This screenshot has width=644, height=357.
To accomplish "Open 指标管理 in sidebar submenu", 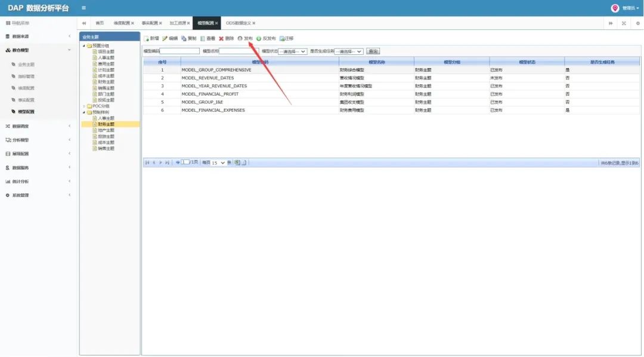I will tap(26, 76).
